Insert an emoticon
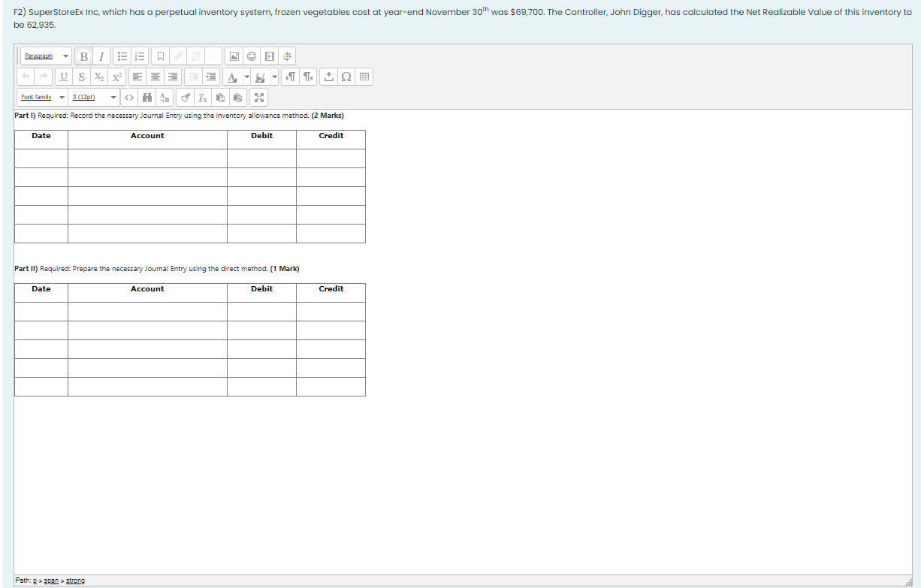 click(x=252, y=56)
